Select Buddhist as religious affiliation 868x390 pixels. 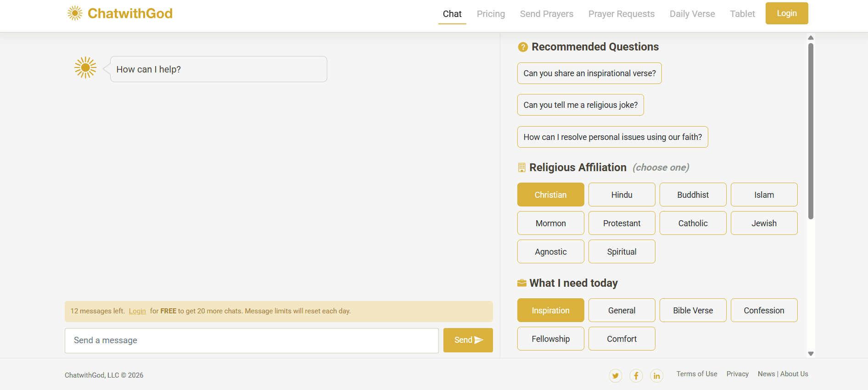tap(693, 195)
